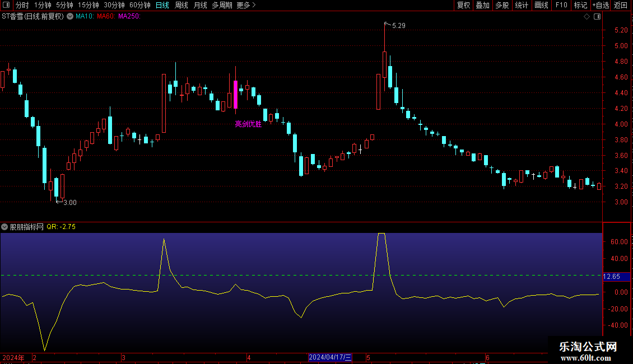
Task: Click the diamond icon at chart top-right
Action: [x=587, y=17]
